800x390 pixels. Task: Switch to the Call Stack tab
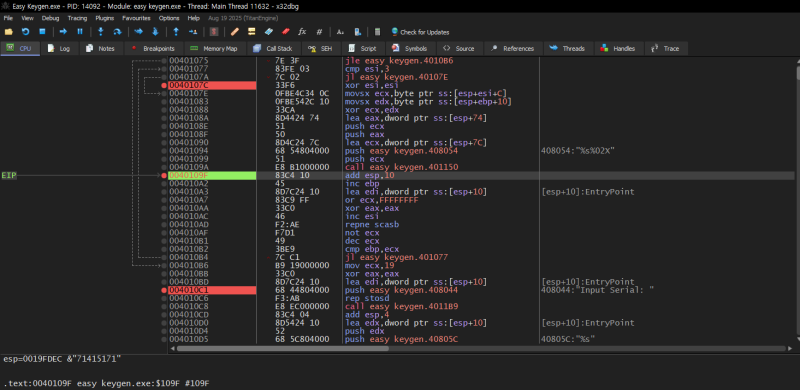click(x=274, y=48)
